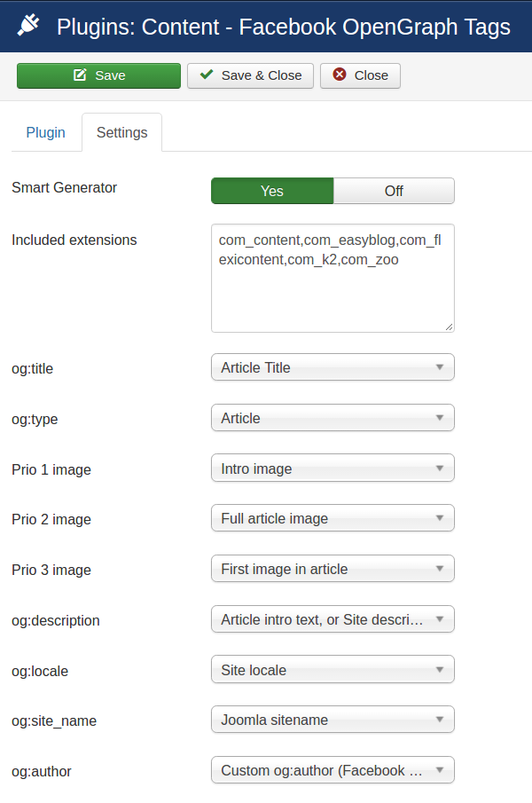The image size is (532, 803).
Task: Open the og:author dropdown
Action: click(x=332, y=770)
